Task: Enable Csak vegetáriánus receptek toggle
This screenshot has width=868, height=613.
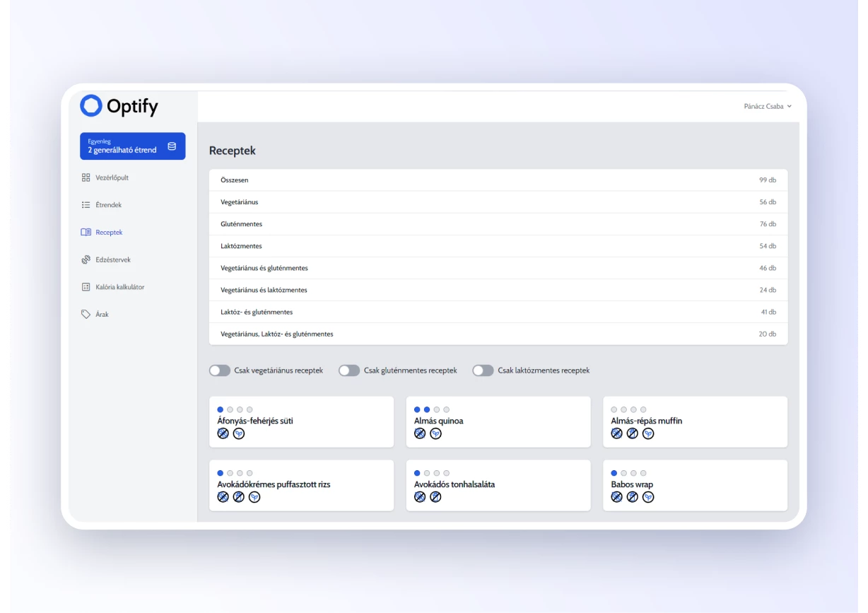Action: [220, 370]
